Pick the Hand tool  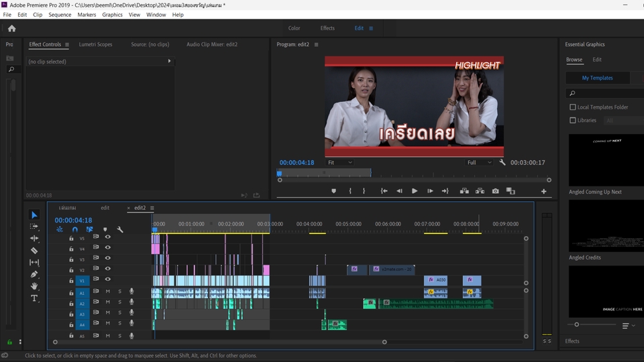coord(34,286)
